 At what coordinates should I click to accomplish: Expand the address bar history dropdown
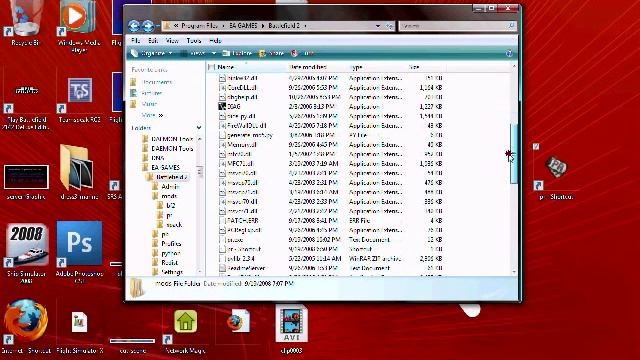pyautogui.click(x=378, y=26)
